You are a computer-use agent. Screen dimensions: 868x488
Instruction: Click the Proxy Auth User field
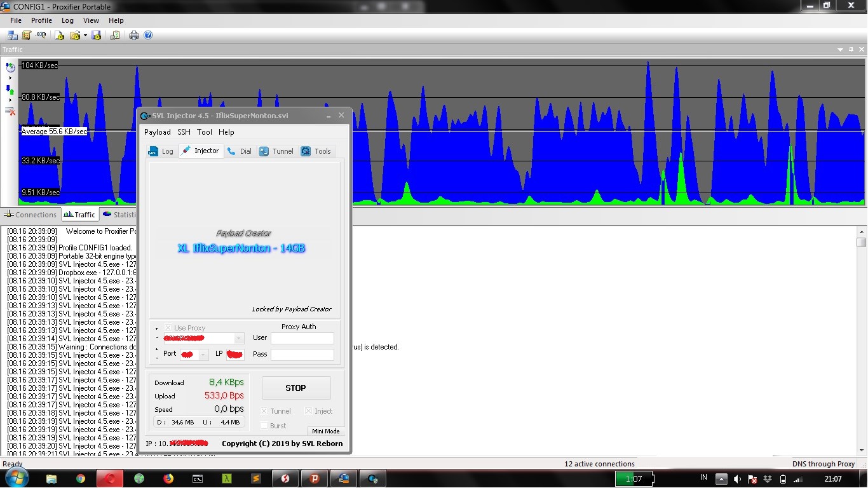coord(302,339)
